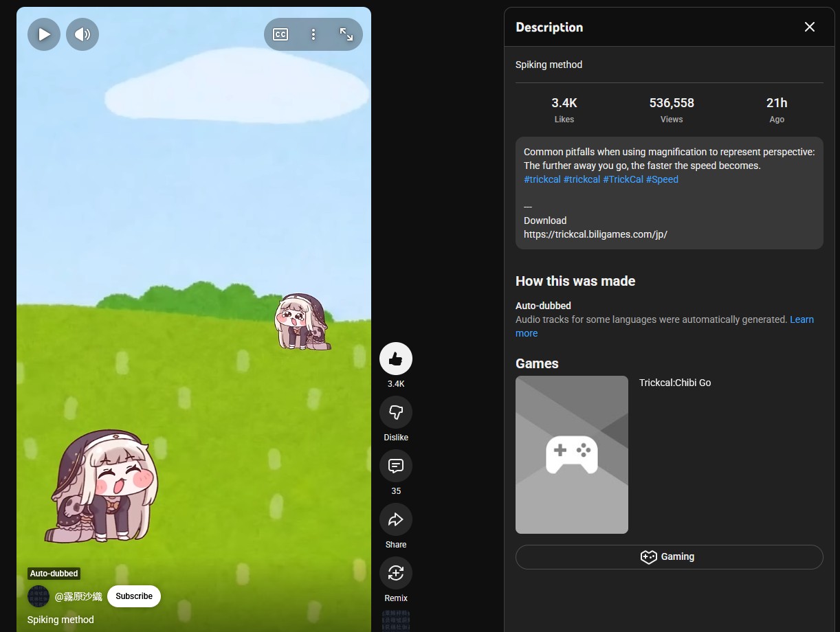Click the Trickcal:Chibi Go game title

(x=675, y=383)
